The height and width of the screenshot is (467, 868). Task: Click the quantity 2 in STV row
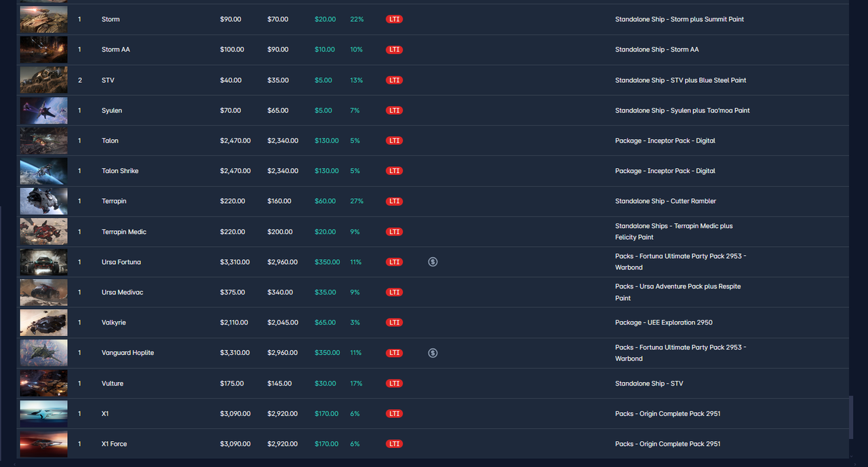coord(80,80)
